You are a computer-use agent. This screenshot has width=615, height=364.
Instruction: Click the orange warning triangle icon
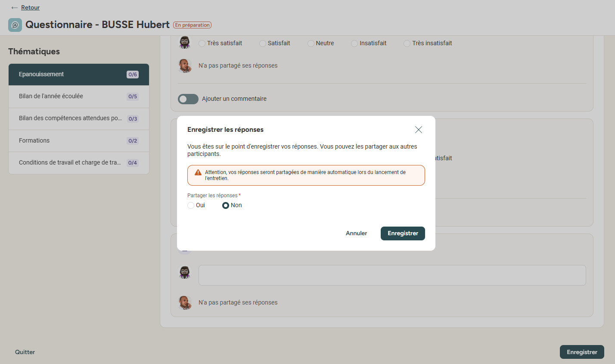click(x=198, y=172)
